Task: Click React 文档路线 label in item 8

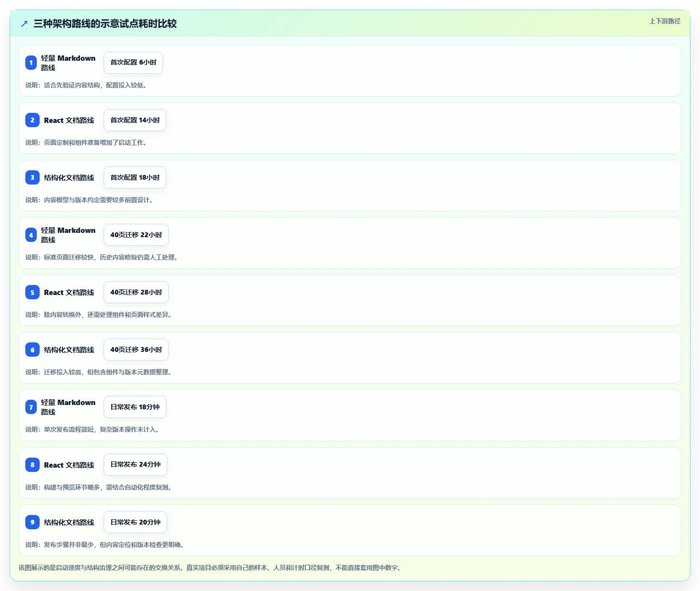Action: pos(69,465)
